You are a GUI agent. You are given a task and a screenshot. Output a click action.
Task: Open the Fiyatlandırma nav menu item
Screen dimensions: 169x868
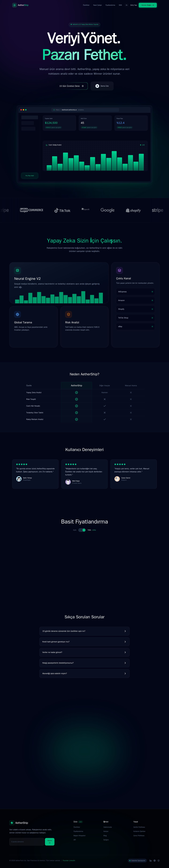110,5
